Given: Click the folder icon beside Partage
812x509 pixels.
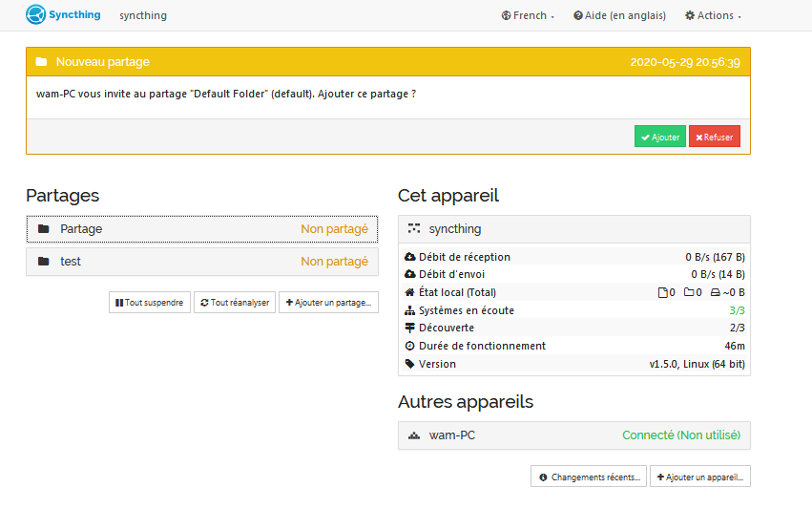Looking at the screenshot, I should (x=43, y=229).
